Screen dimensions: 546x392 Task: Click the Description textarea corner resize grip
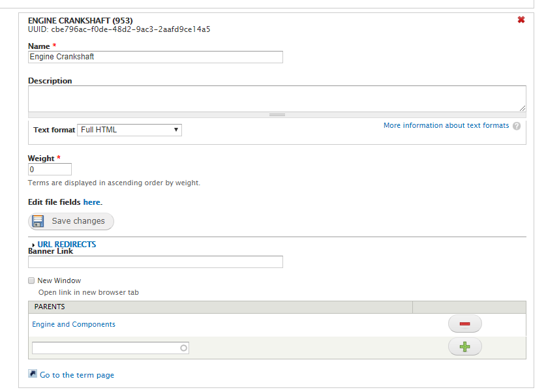click(523, 108)
